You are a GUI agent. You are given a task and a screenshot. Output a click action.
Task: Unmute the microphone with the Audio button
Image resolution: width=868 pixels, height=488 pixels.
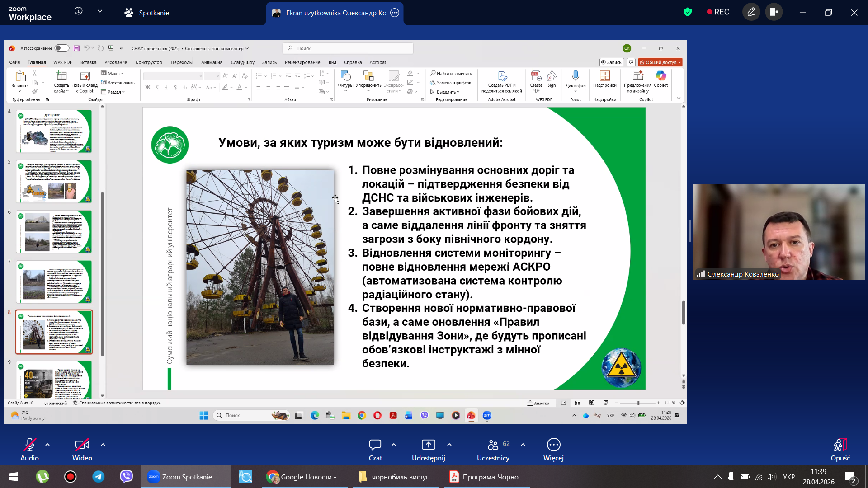[x=29, y=445]
